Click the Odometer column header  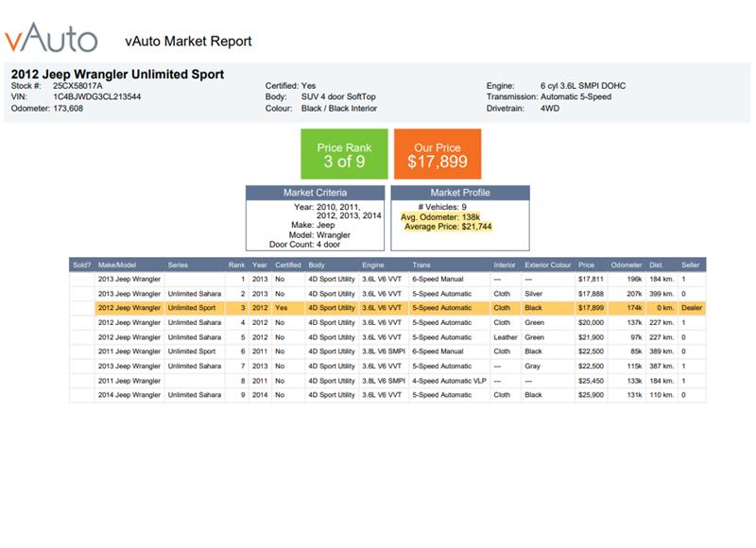[x=627, y=265]
